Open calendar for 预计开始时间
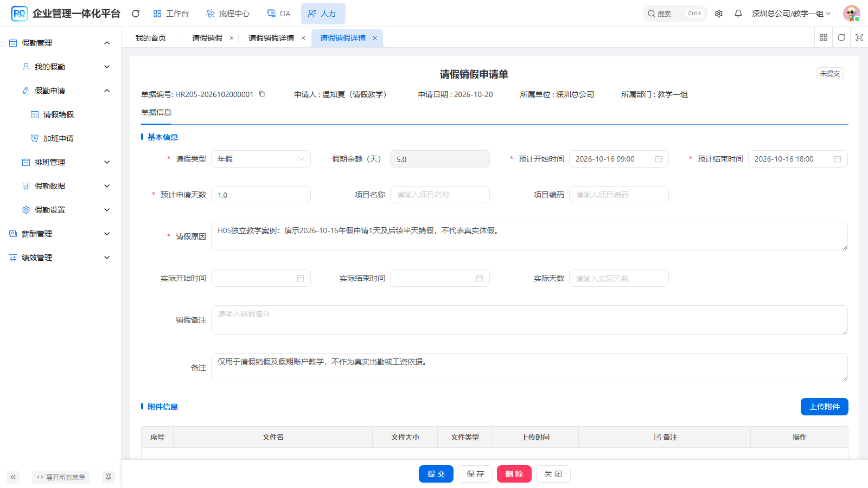This screenshot has width=868, height=488. [659, 159]
